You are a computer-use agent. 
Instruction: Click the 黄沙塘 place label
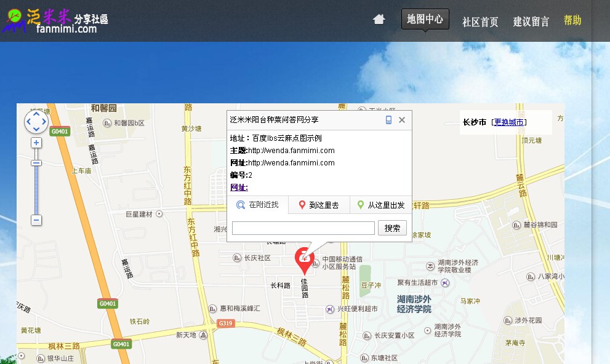tap(191, 129)
